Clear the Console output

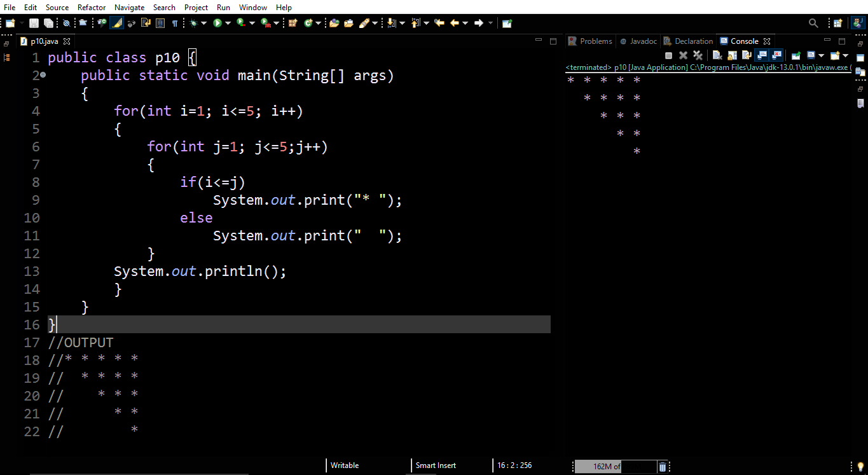click(717, 55)
